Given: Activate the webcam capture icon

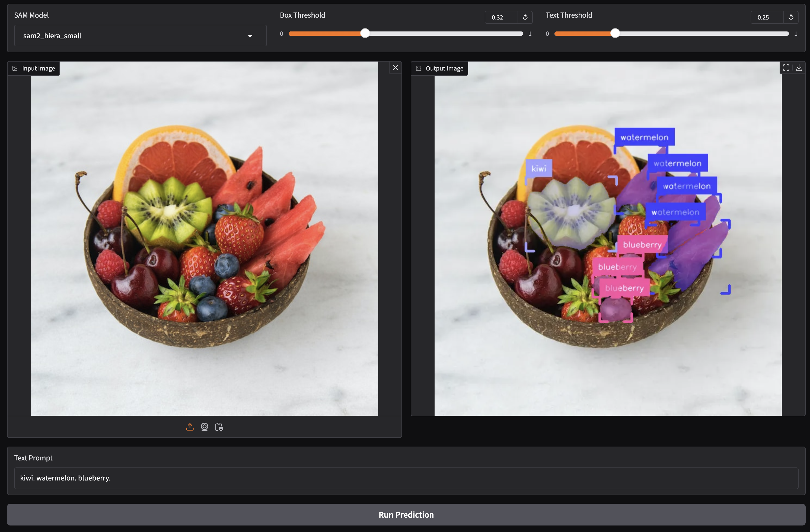Looking at the screenshot, I should point(205,427).
